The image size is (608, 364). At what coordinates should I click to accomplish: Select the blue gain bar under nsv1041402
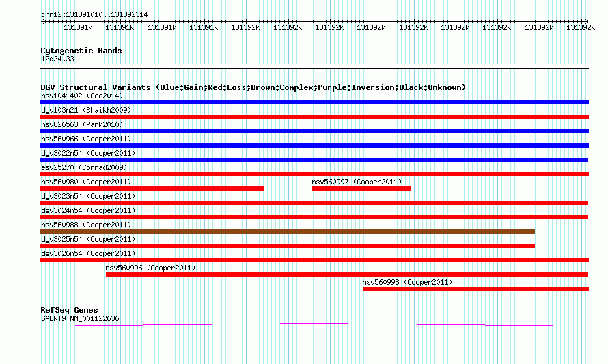point(314,102)
